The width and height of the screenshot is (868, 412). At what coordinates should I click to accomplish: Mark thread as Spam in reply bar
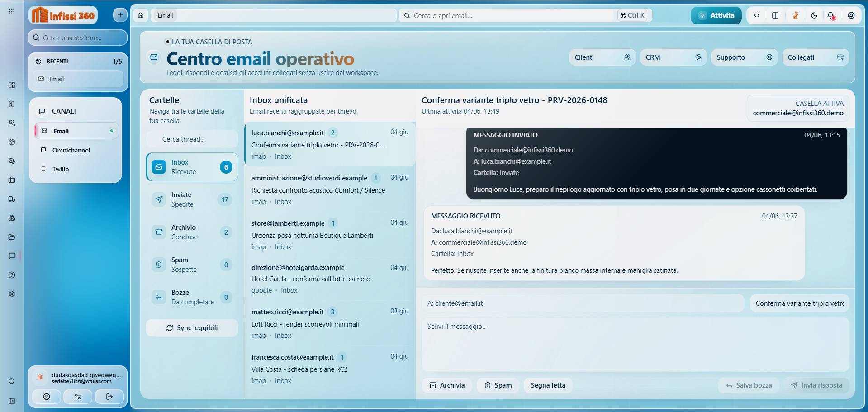click(x=498, y=385)
